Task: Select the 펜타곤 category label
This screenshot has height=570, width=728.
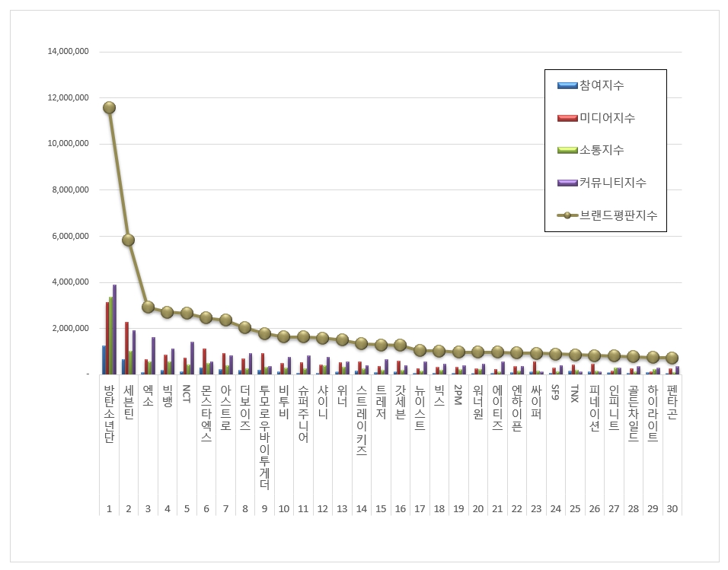Action: 672,402
